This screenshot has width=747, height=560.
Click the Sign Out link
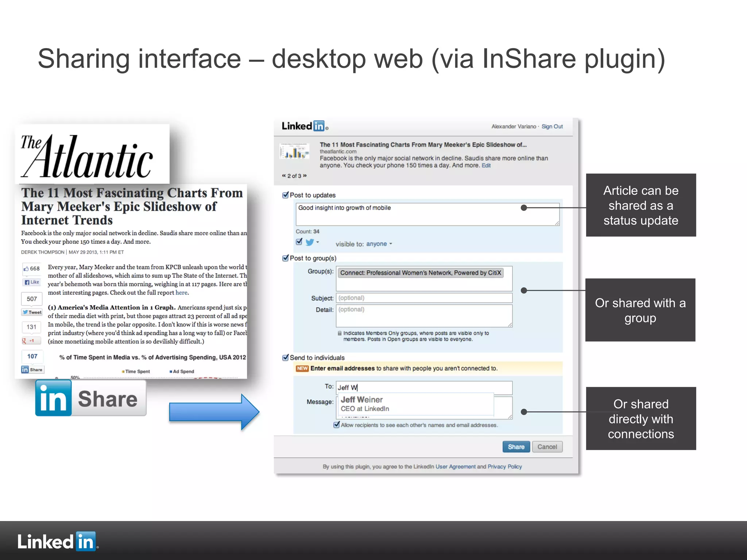552,127
